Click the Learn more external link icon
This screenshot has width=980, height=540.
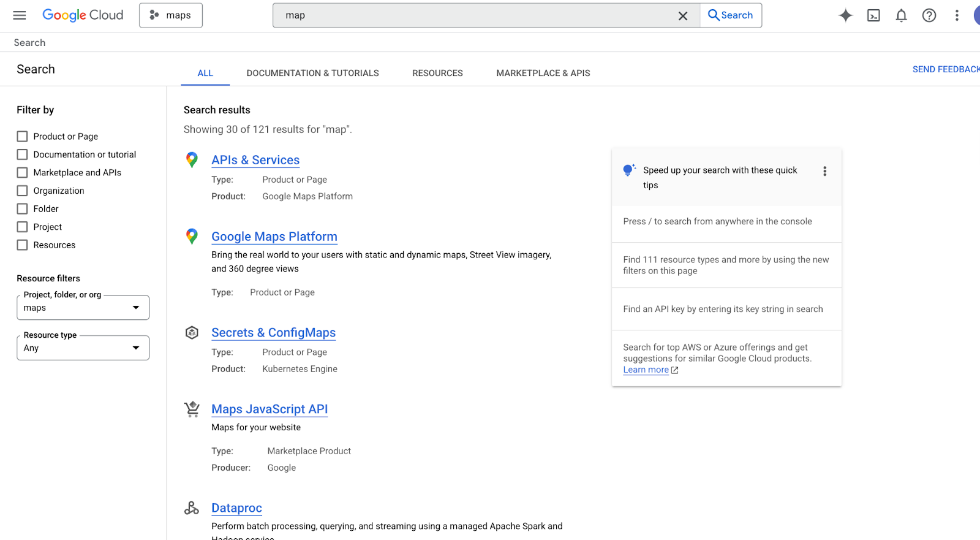coord(675,370)
